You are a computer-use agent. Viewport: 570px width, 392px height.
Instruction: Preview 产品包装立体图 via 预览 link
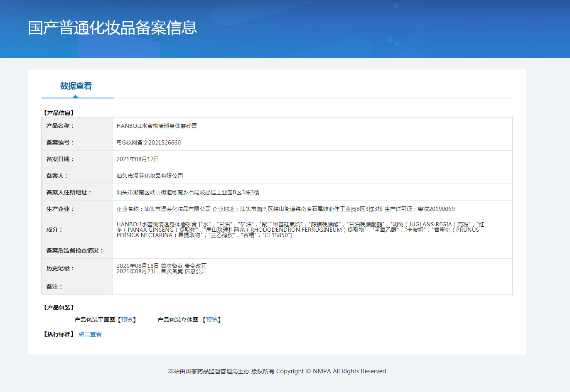[x=212, y=320]
